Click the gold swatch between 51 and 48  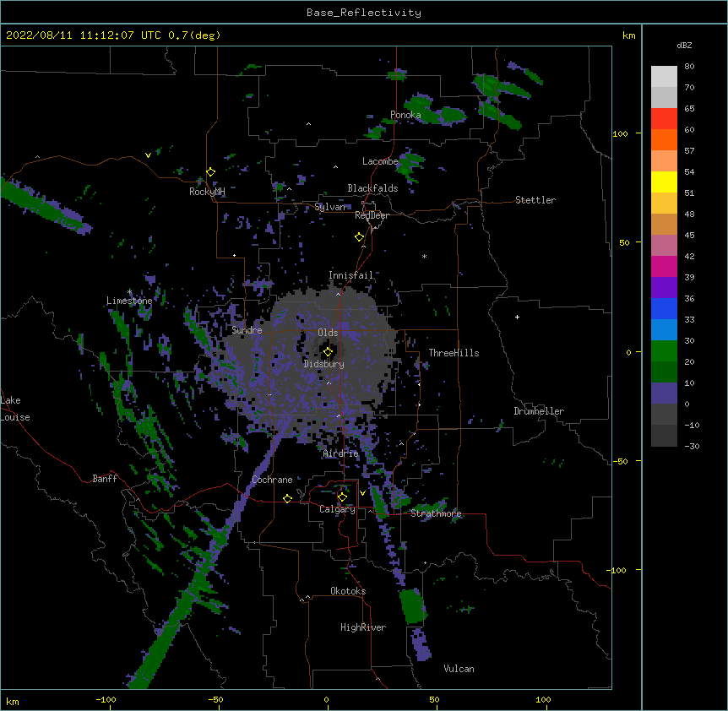pos(664,203)
